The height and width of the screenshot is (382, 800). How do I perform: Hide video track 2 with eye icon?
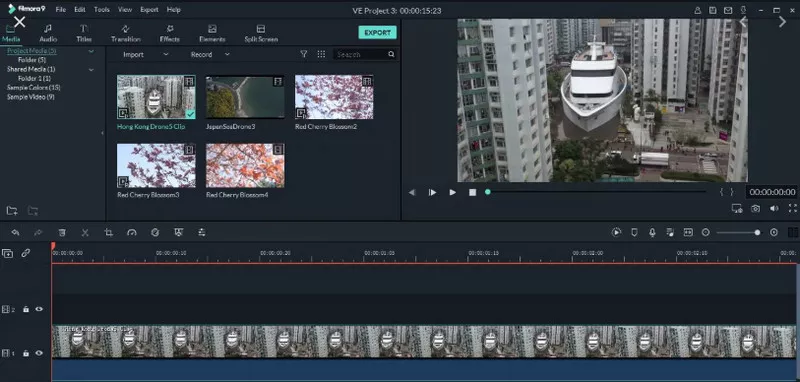[39, 309]
